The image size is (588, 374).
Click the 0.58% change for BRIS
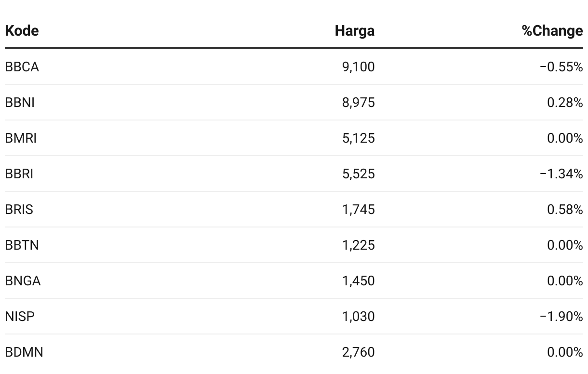click(565, 210)
